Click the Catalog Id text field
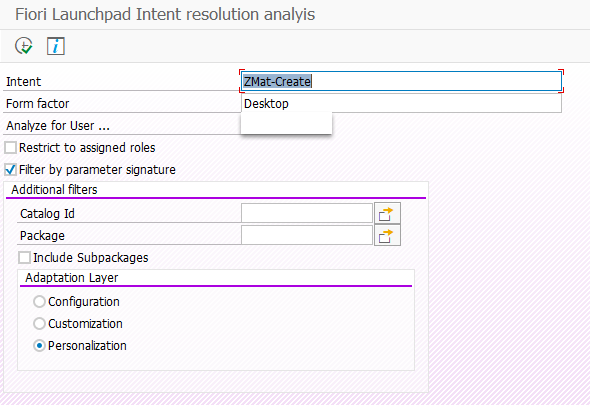This screenshot has width=590, height=405. point(307,213)
